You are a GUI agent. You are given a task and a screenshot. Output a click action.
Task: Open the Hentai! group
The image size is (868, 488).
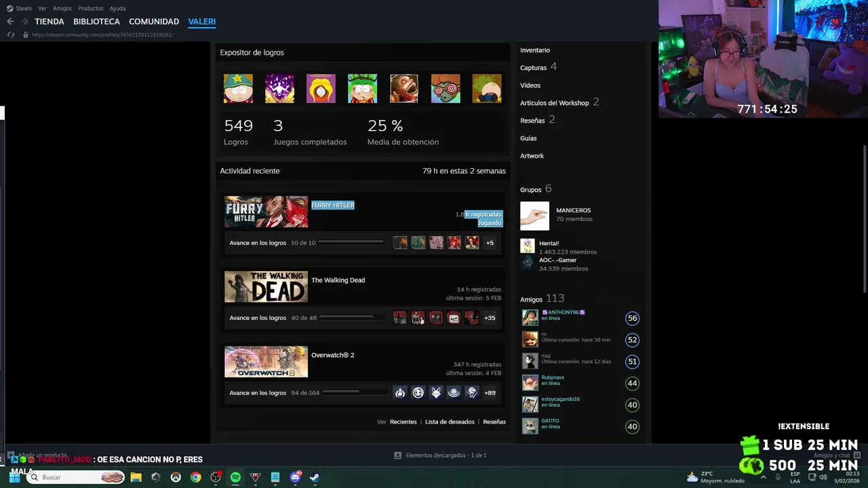coord(549,243)
